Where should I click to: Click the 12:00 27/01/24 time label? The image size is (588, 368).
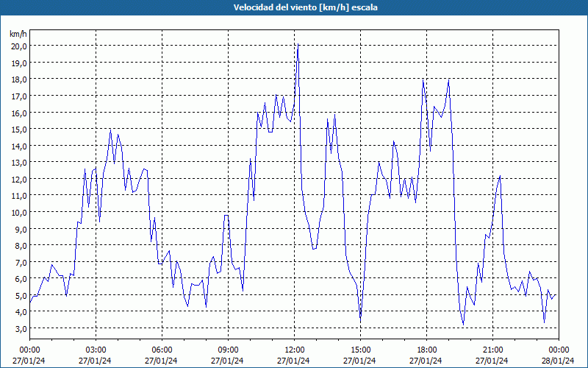click(x=294, y=355)
